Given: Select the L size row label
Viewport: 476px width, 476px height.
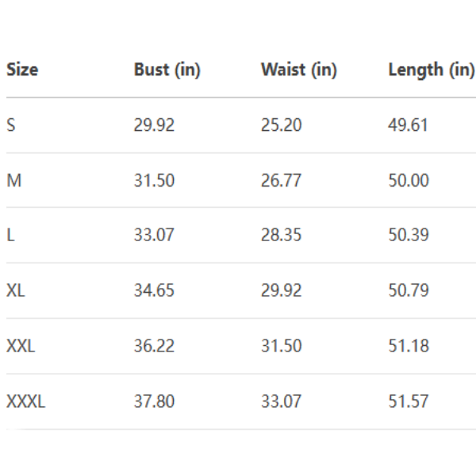Looking at the screenshot, I should pyautogui.click(x=10, y=236).
